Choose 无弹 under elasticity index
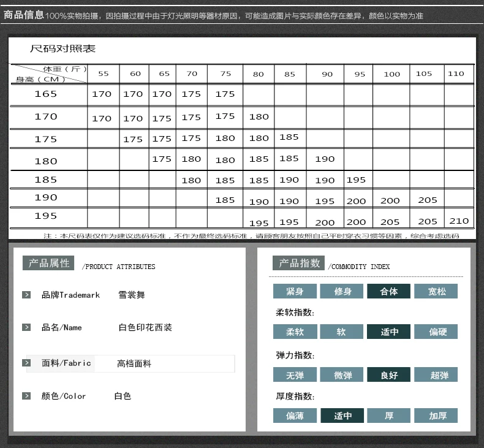 pos(295,375)
